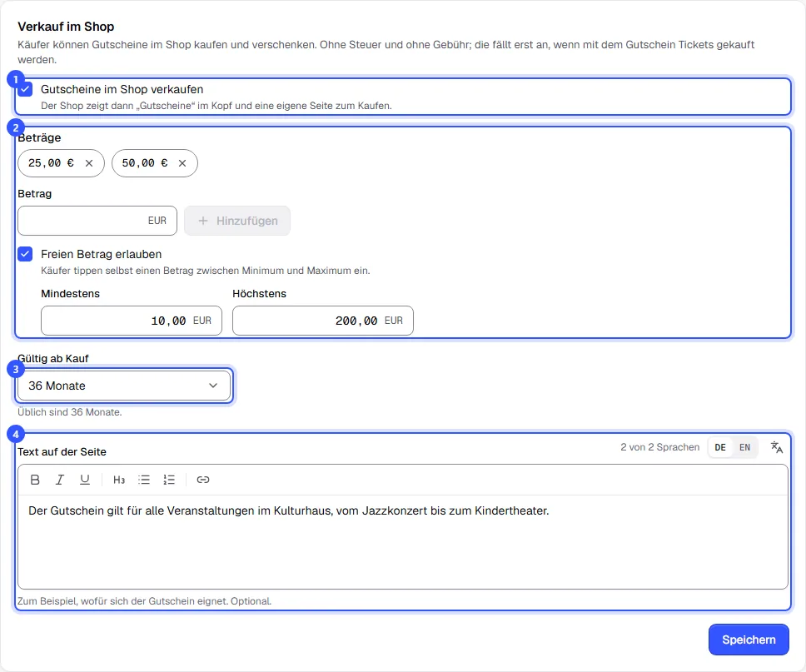Remove the 25,00 € amount chip
Image resolution: width=806 pixels, height=672 pixels.
(x=89, y=163)
